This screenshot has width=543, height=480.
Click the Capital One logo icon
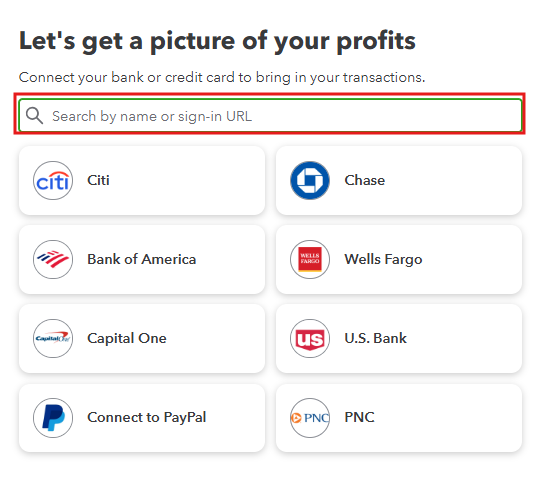tap(53, 338)
